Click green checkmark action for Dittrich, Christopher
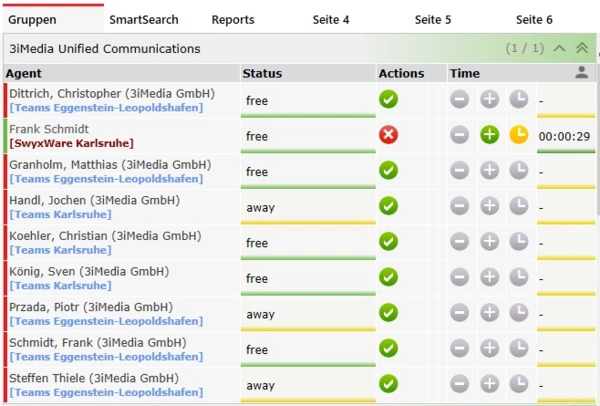The width and height of the screenshot is (600, 406). click(x=389, y=100)
